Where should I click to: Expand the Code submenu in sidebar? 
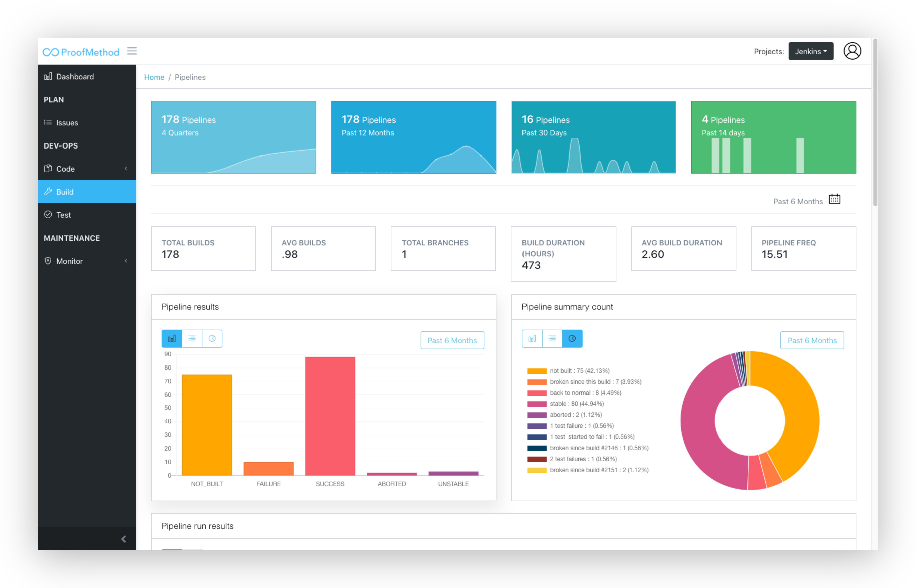click(x=126, y=168)
